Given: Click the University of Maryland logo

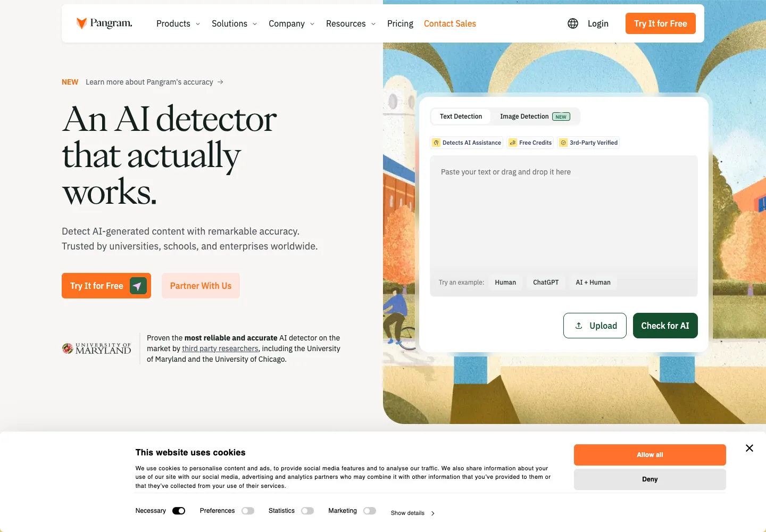Looking at the screenshot, I should click(96, 348).
